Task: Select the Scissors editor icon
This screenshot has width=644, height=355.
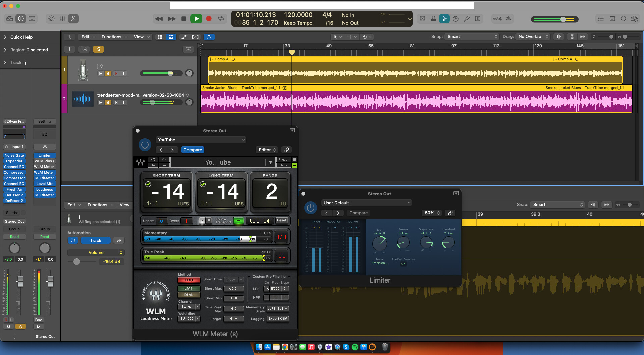Action: tap(73, 19)
